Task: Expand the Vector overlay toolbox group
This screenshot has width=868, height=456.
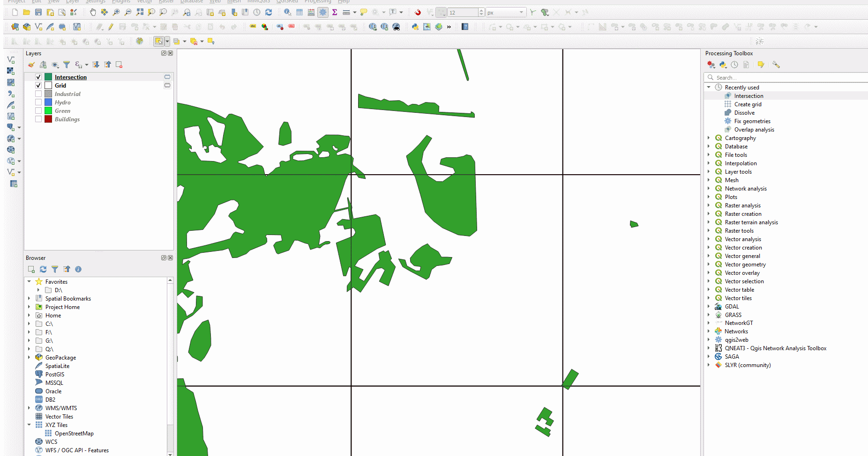Action: click(709, 273)
